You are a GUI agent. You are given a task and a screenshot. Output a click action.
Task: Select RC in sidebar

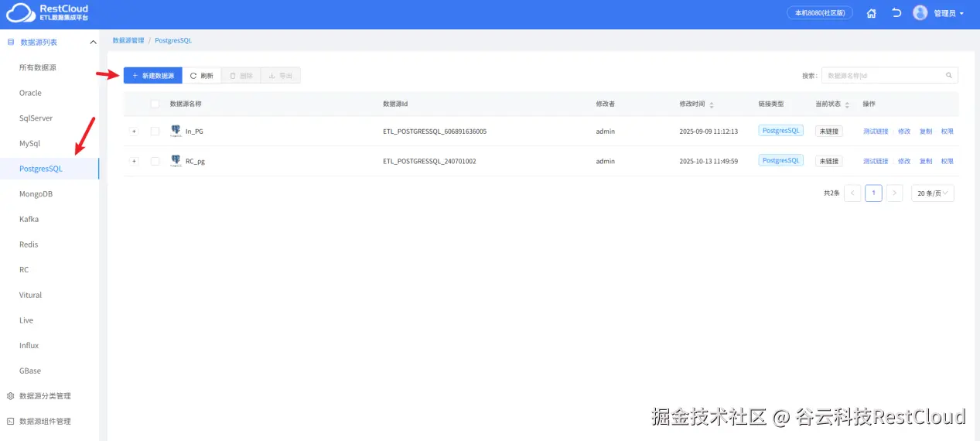click(x=24, y=270)
